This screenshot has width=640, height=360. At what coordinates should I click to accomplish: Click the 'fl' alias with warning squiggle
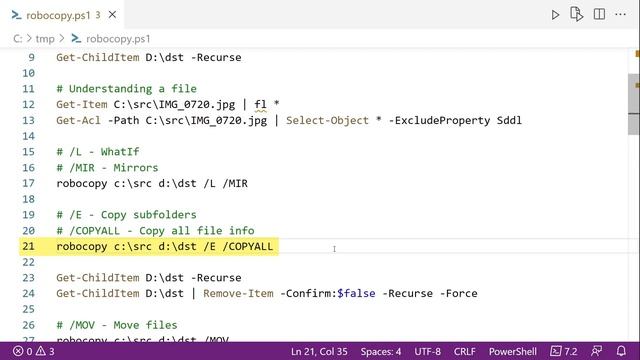260,104
